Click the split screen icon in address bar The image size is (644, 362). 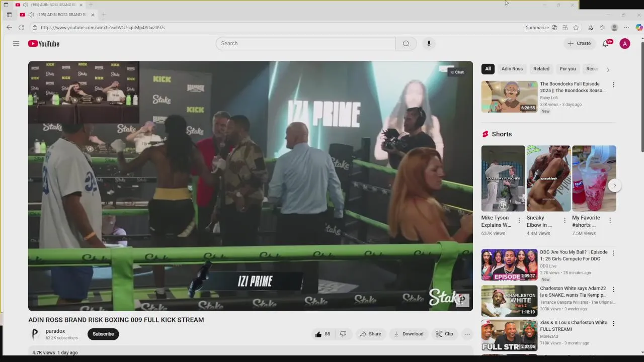tap(565, 28)
